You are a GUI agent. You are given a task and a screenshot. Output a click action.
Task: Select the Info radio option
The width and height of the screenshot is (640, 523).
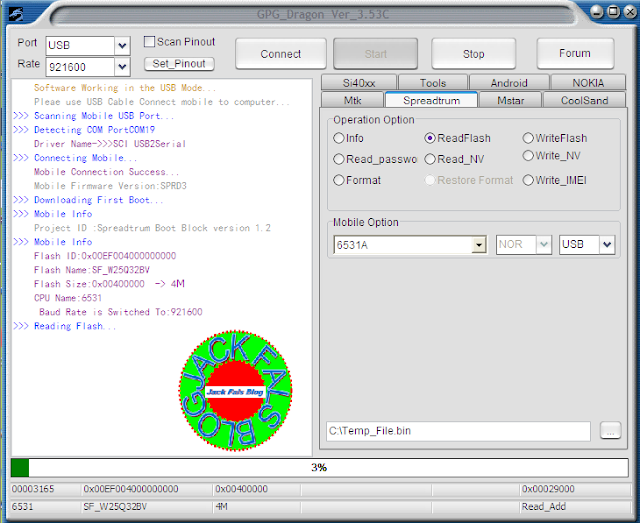point(338,138)
